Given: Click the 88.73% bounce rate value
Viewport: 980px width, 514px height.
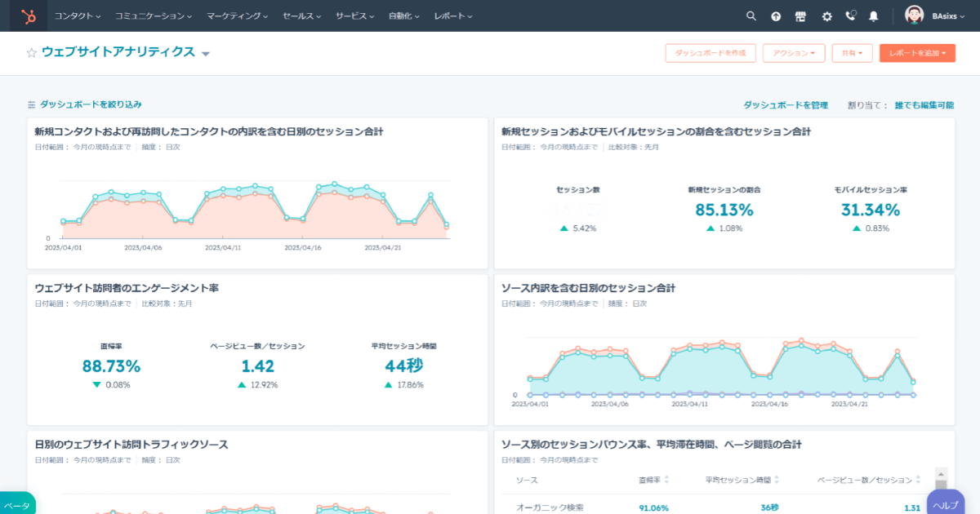Looking at the screenshot, I should 111,366.
